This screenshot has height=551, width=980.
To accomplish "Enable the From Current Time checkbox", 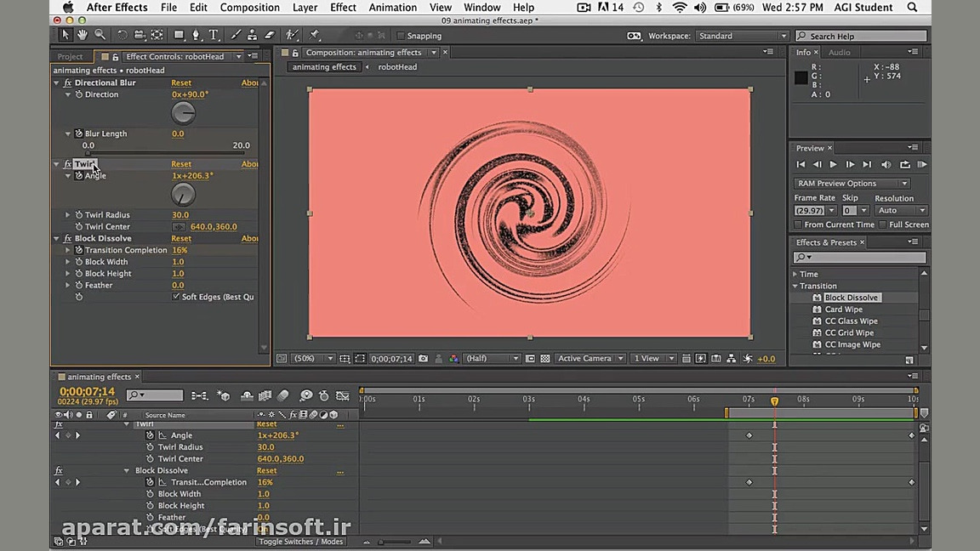I will pyautogui.click(x=798, y=224).
